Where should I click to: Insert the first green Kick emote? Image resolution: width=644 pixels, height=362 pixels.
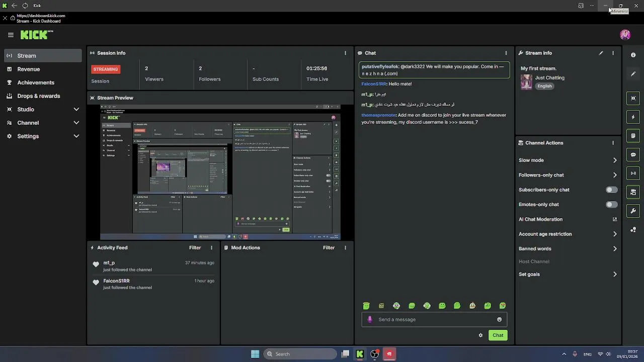click(x=366, y=306)
